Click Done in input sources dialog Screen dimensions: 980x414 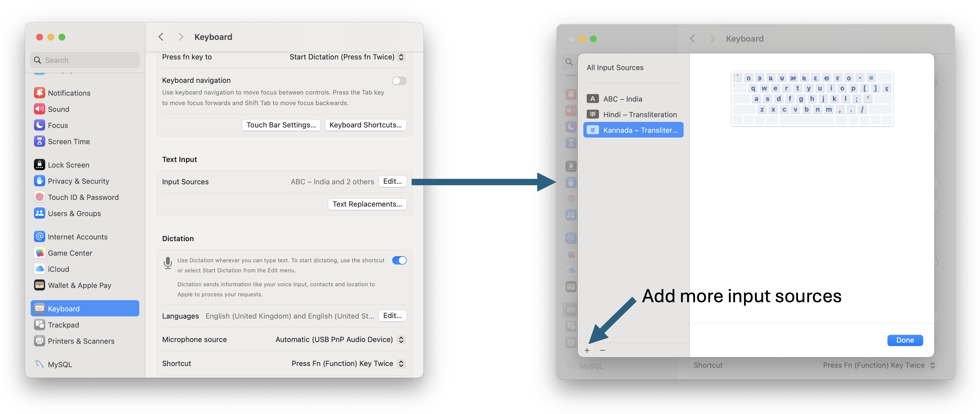pos(905,341)
